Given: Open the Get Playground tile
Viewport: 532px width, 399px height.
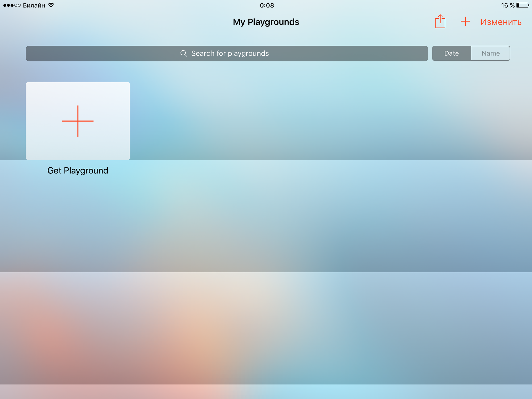Looking at the screenshot, I should click(78, 121).
